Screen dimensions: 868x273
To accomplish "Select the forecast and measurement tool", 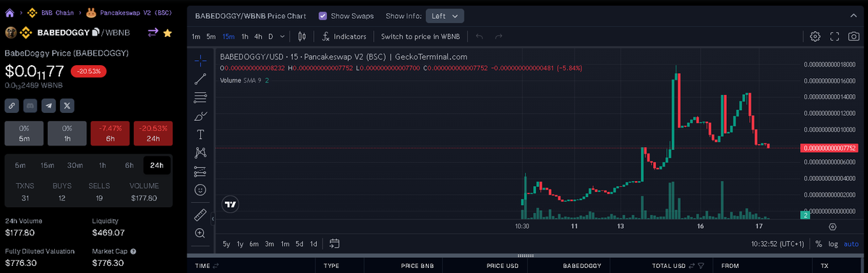I will (x=200, y=172).
